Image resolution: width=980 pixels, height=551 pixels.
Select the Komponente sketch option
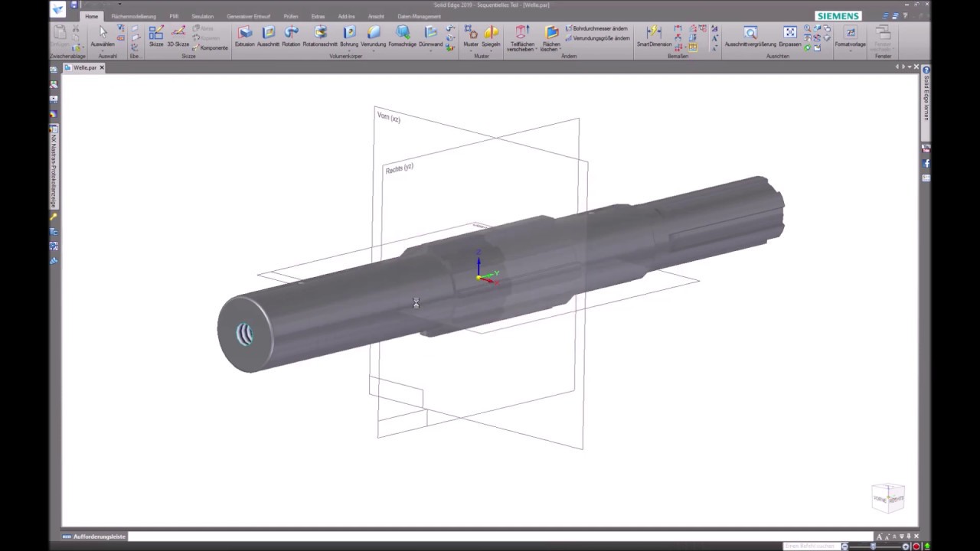coord(210,47)
